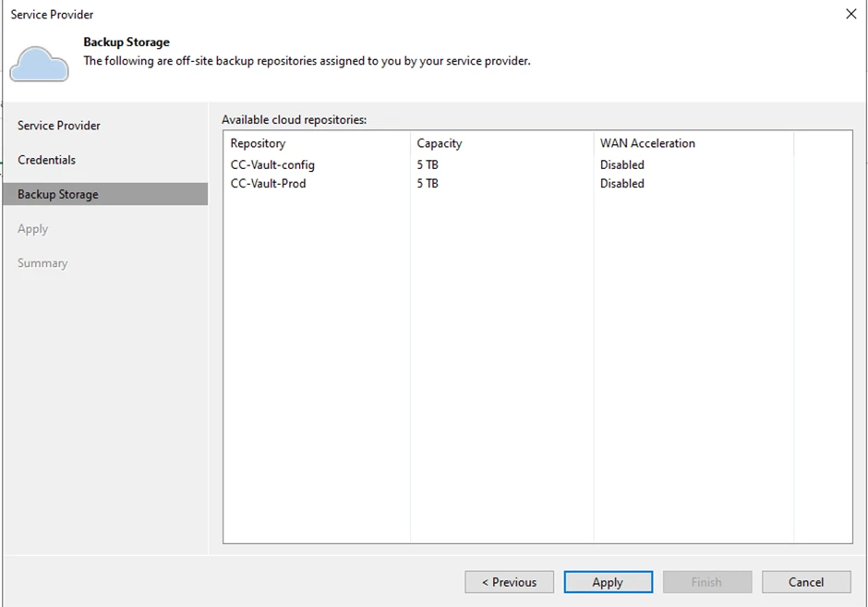Click the off-site backup repositories description
The image size is (868, 607).
(307, 61)
